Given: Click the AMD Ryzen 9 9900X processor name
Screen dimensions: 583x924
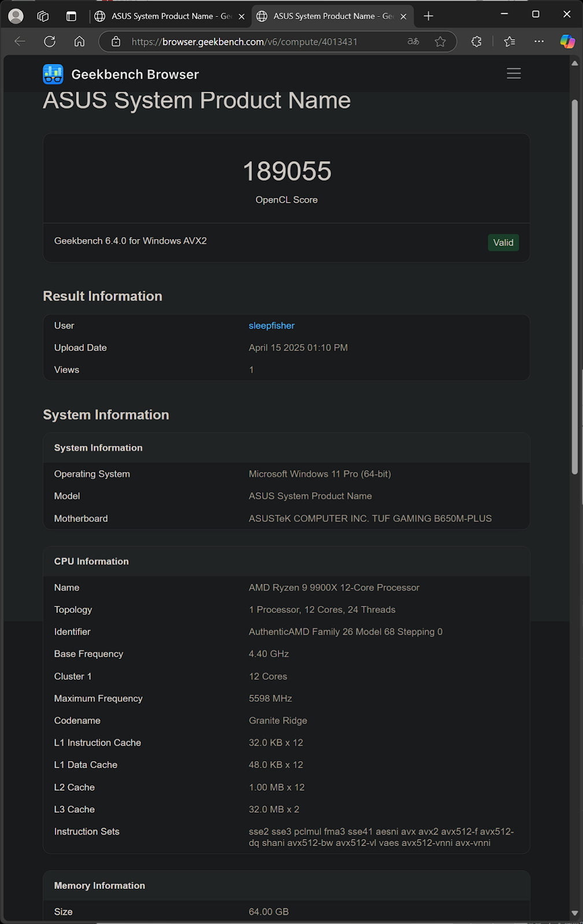Looking at the screenshot, I should point(334,587).
